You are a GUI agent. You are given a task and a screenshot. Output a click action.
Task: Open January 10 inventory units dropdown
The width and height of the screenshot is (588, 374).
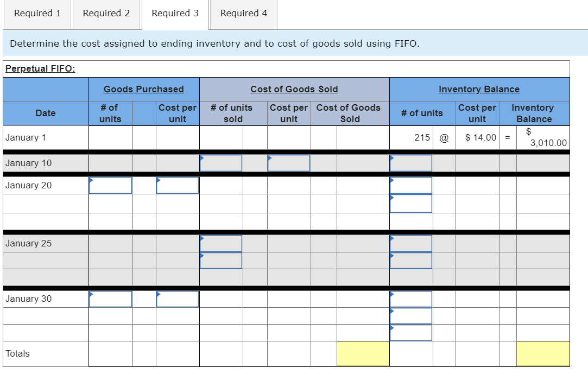coord(411,163)
